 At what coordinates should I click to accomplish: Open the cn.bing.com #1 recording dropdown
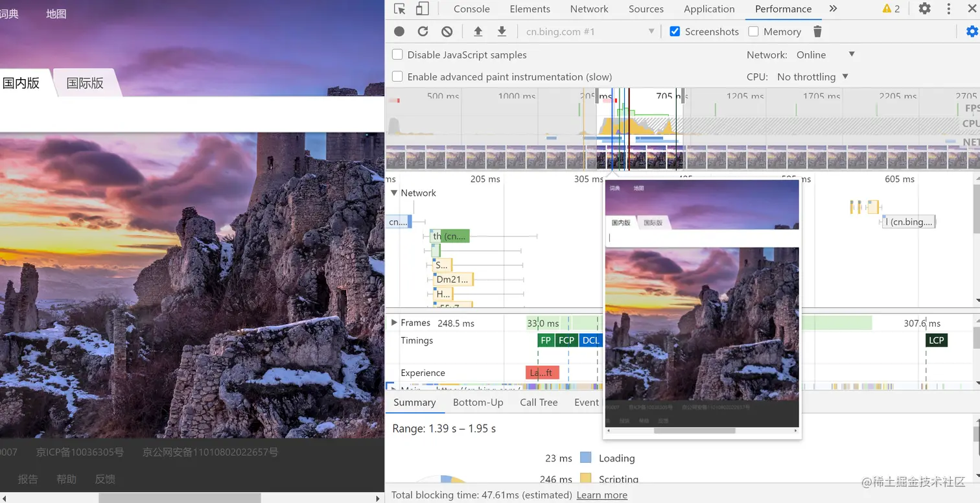click(590, 31)
